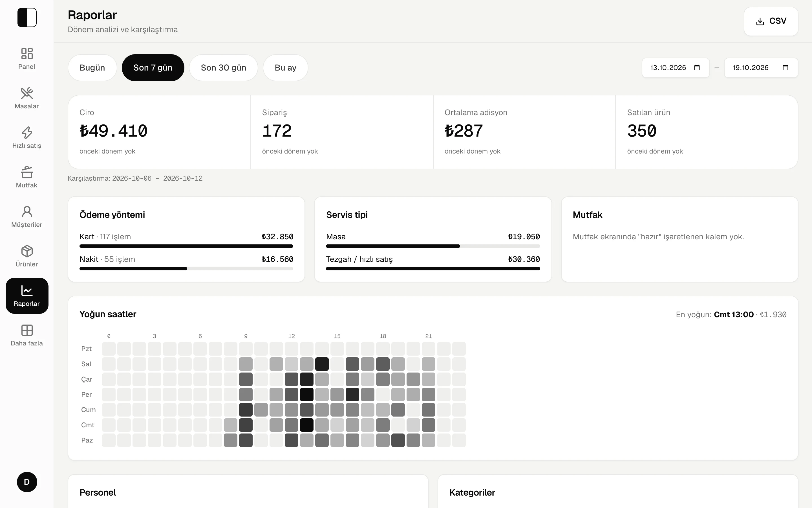The width and height of the screenshot is (812, 508).
Task: Click the Satılan ürün value 350
Action: pyautogui.click(x=642, y=131)
